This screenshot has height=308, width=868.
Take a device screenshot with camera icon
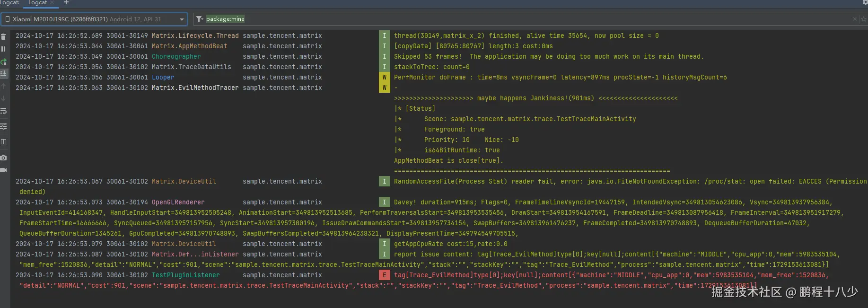[x=3, y=158]
